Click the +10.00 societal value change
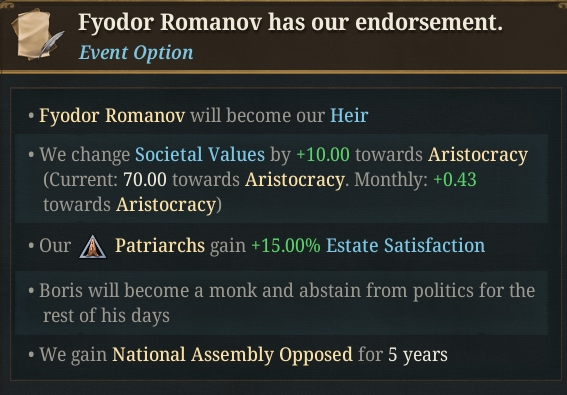567x395 pixels. (x=323, y=154)
